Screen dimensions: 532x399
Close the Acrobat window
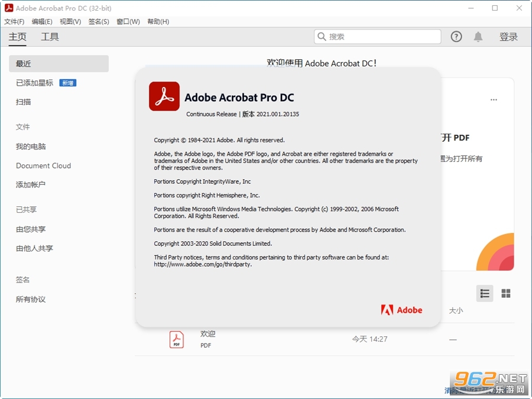(x=519, y=8)
